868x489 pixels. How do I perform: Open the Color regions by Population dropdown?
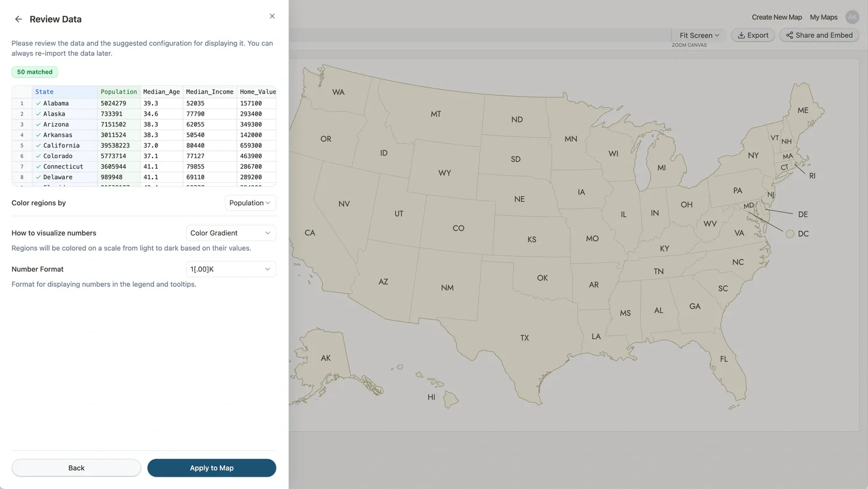click(250, 203)
